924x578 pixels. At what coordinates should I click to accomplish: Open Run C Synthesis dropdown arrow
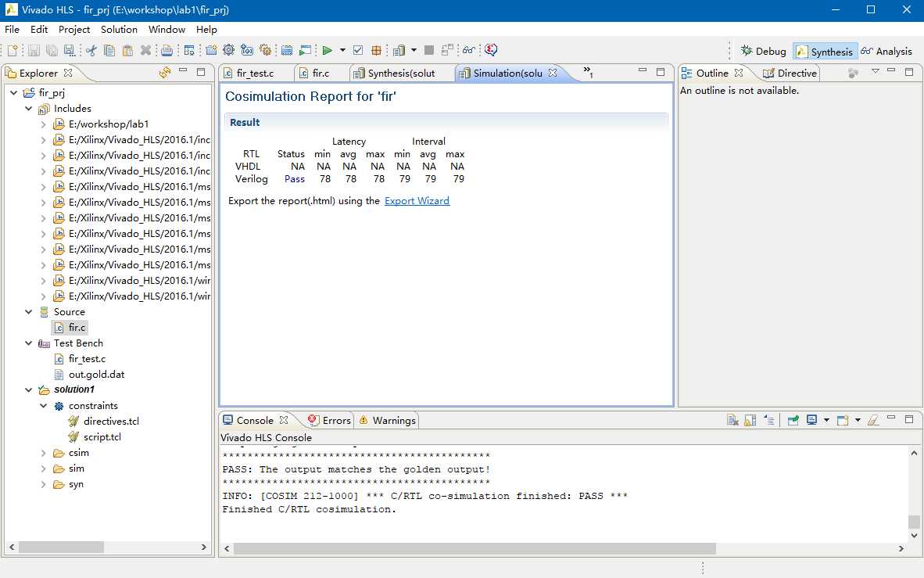tap(342, 50)
